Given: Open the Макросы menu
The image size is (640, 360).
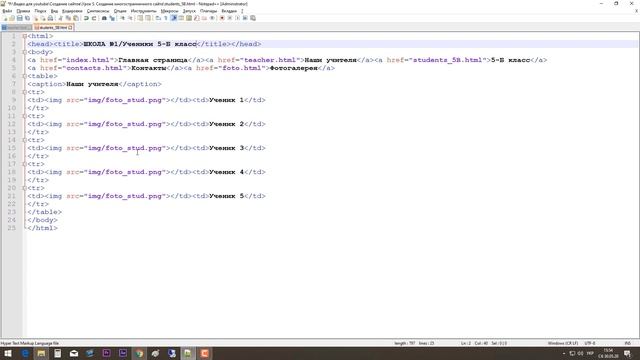Looking at the screenshot, I should point(169,11).
